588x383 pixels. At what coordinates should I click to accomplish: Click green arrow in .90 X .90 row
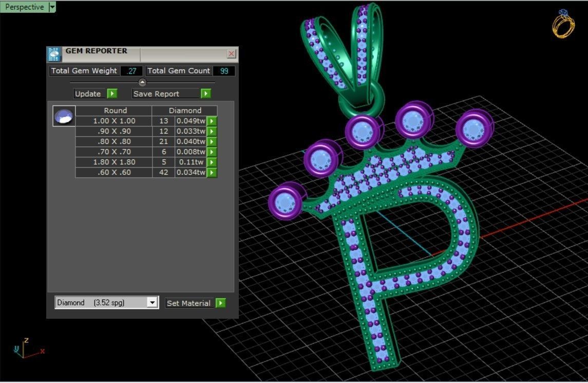(212, 132)
